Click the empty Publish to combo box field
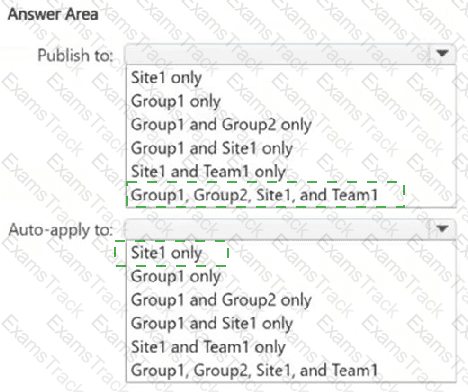This screenshot has width=468, height=392. pos(277,54)
